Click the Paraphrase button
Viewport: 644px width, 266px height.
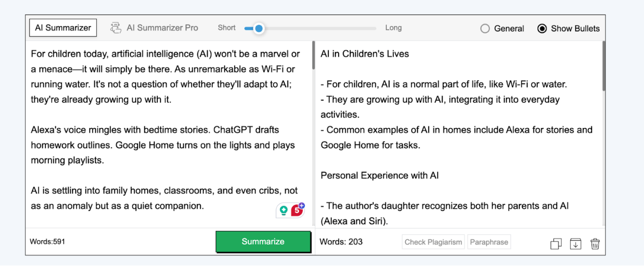(489, 242)
